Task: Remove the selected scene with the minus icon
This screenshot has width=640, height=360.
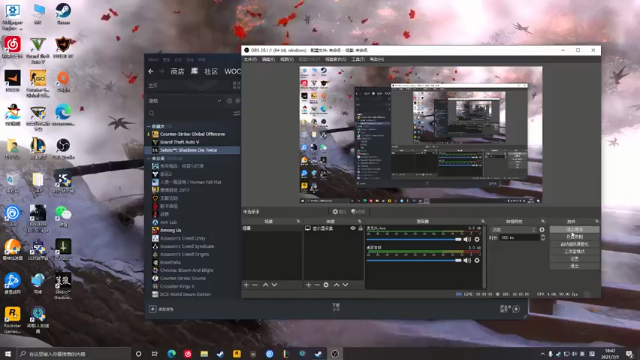Action: coord(255,284)
